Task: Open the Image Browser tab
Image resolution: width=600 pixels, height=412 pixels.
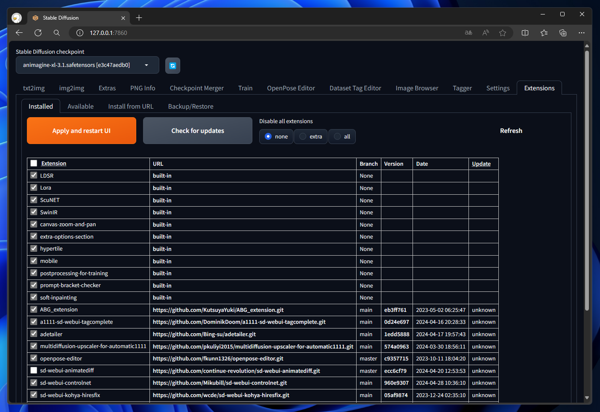Action: pyautogui.click(x=417, y=88)
